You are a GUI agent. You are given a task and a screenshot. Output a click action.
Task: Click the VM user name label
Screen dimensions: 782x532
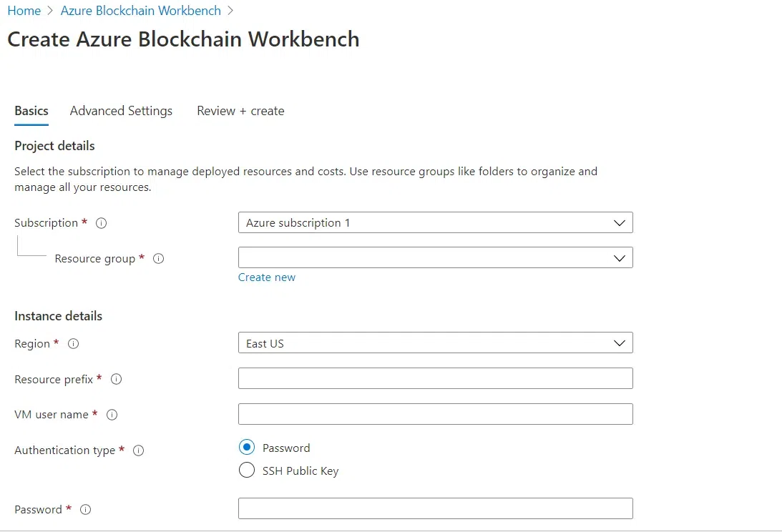tap(52, 414)
